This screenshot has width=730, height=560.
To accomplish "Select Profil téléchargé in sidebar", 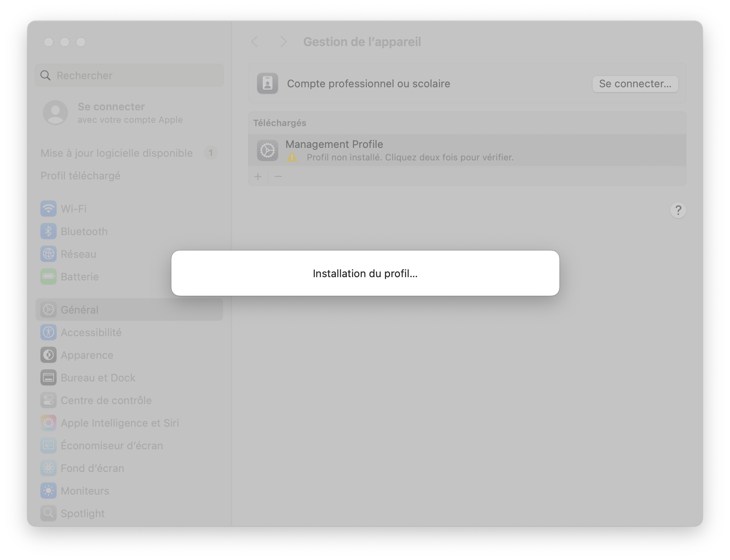I will click(80, 176).
